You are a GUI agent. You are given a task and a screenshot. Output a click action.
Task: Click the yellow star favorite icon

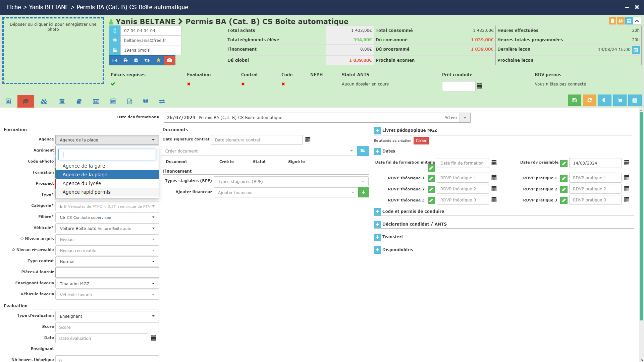pos(158,60)
